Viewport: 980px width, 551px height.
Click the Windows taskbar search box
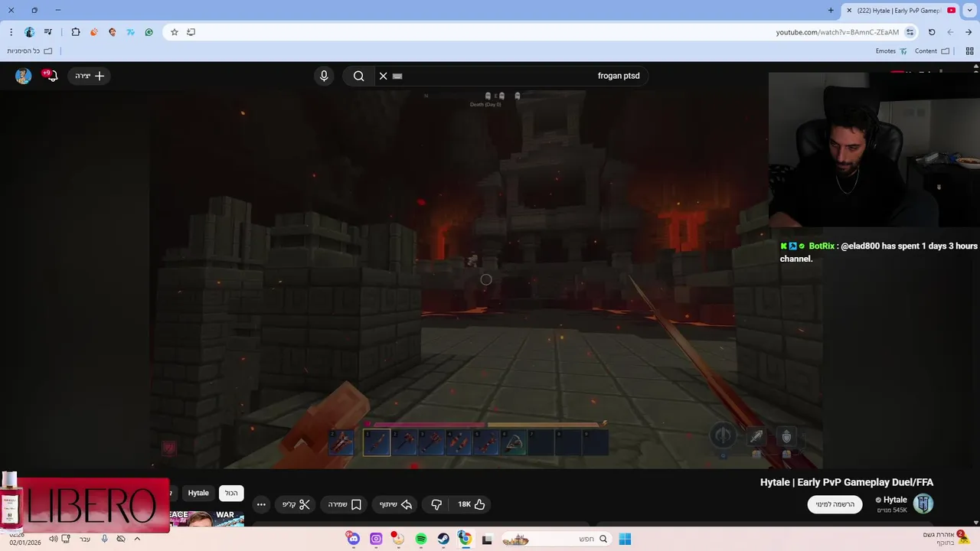pos(555,539)
